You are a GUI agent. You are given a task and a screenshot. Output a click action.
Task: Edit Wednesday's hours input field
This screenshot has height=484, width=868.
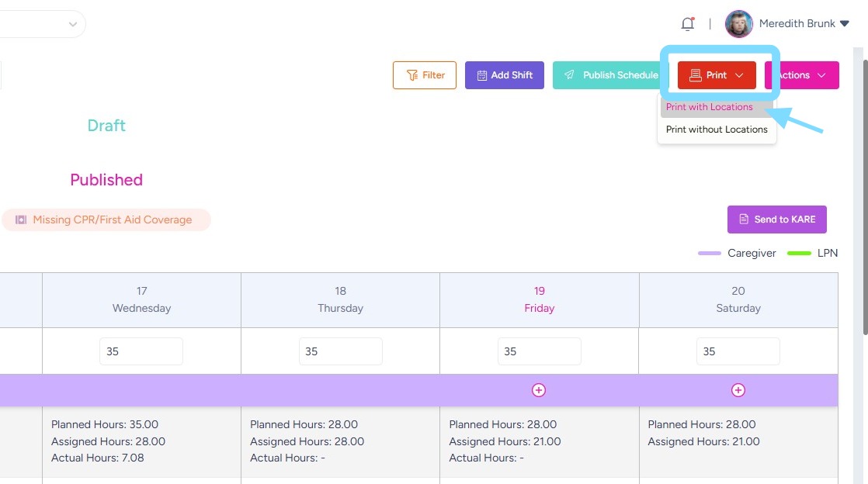point(141,351)
